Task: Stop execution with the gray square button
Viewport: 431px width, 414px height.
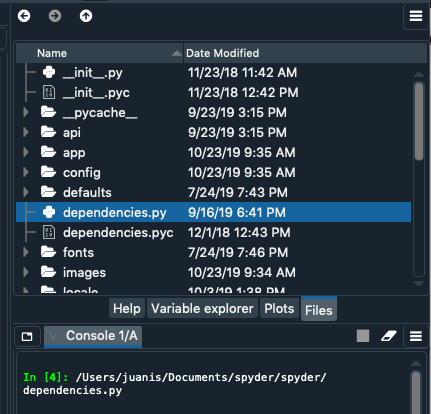Action: (x=363, y=336)
